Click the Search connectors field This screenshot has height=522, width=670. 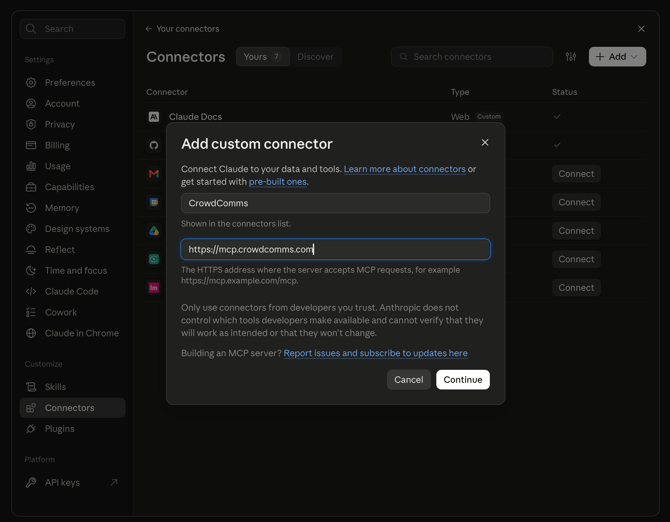tap(472, 56)
